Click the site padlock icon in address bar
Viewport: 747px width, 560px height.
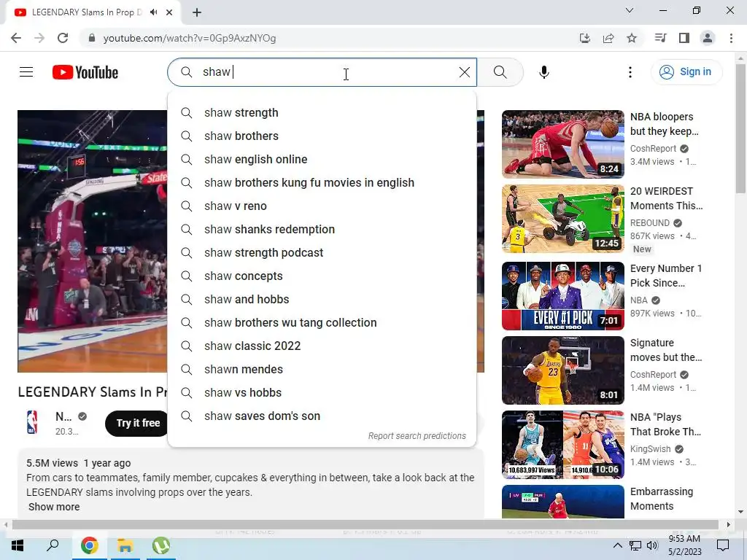tap(91, 38)
